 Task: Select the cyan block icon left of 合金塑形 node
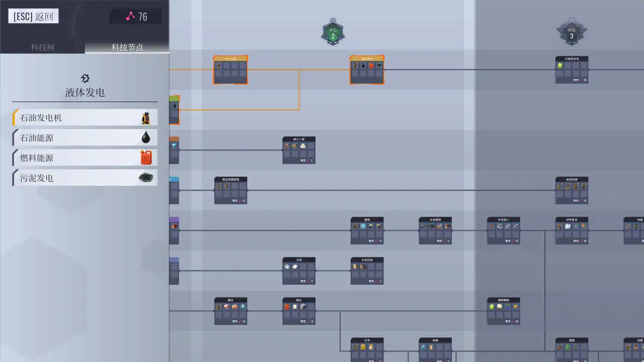363,226
